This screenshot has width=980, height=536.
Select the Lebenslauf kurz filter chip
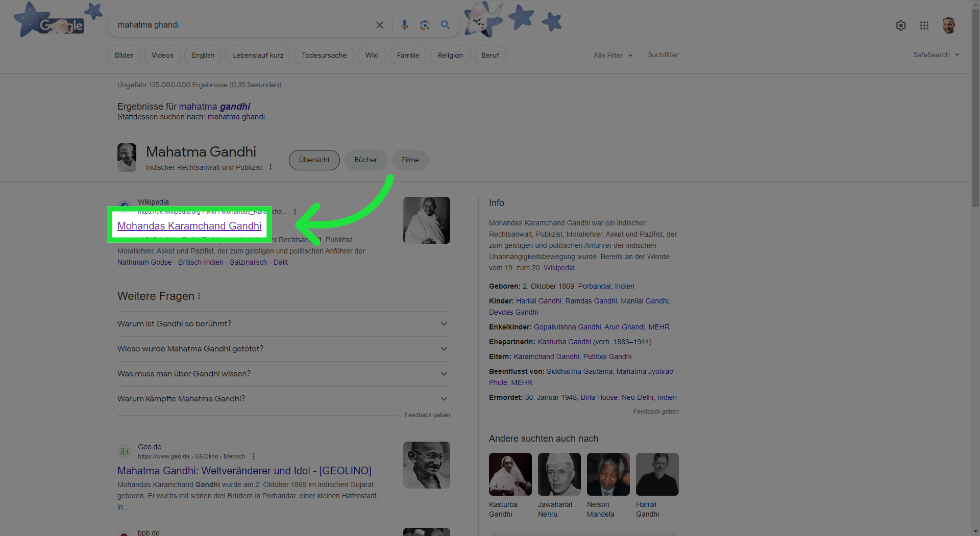(258, 55)
